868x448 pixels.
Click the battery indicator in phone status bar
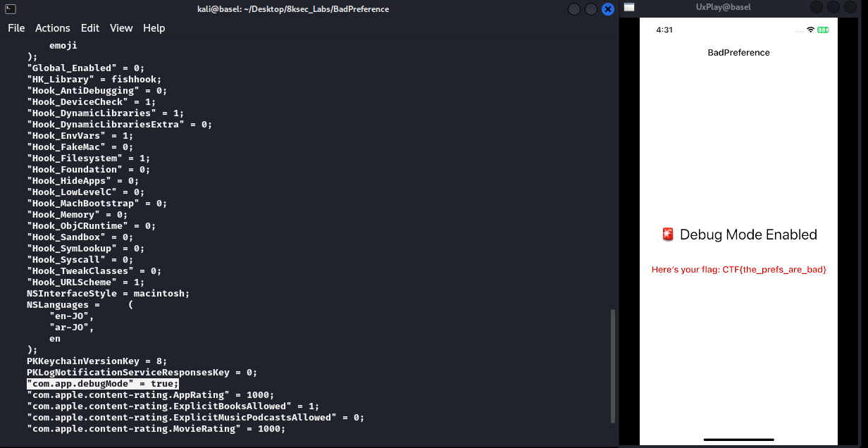[823, 30]
